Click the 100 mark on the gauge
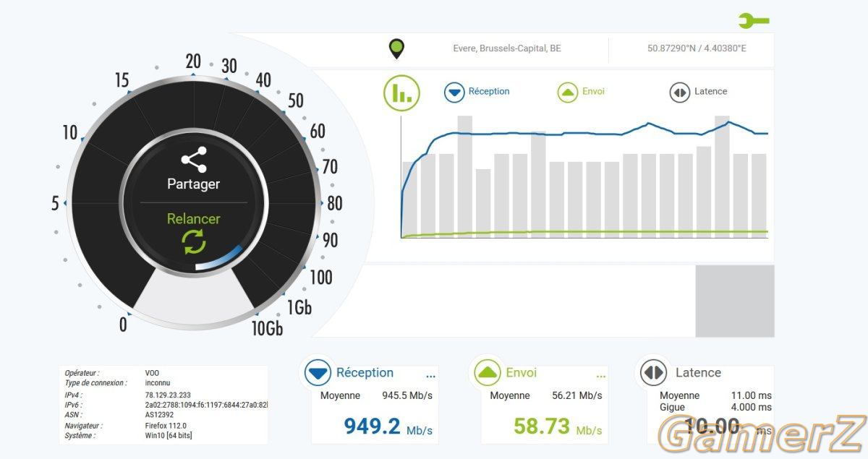The height and width of the screenshot is (459, 868). (x=321, y=277)
